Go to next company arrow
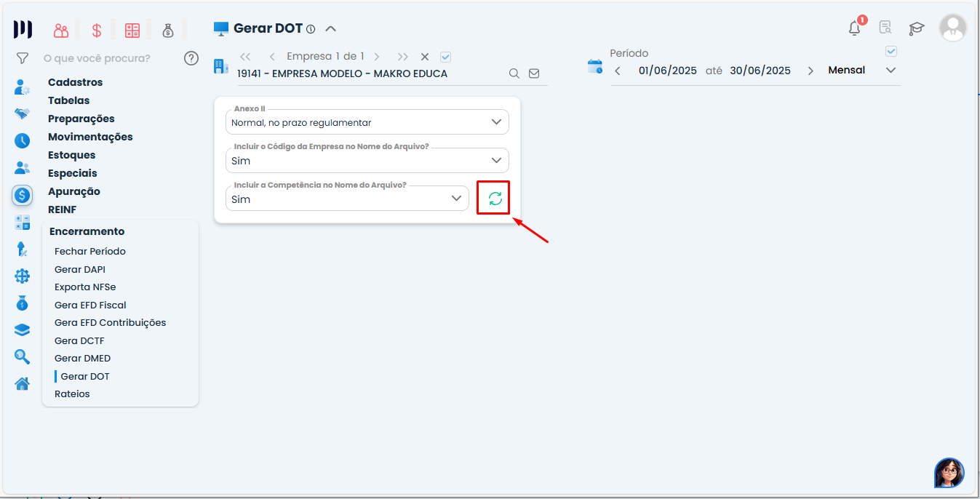The width and height of the screenshot is (980, 499). 376,57
